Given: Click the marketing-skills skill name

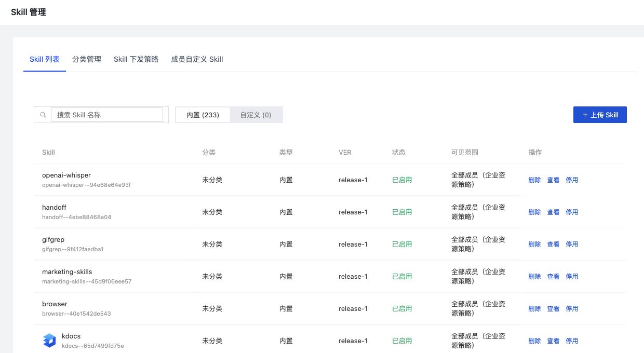Looking at the screenshot, I should 67,272.
